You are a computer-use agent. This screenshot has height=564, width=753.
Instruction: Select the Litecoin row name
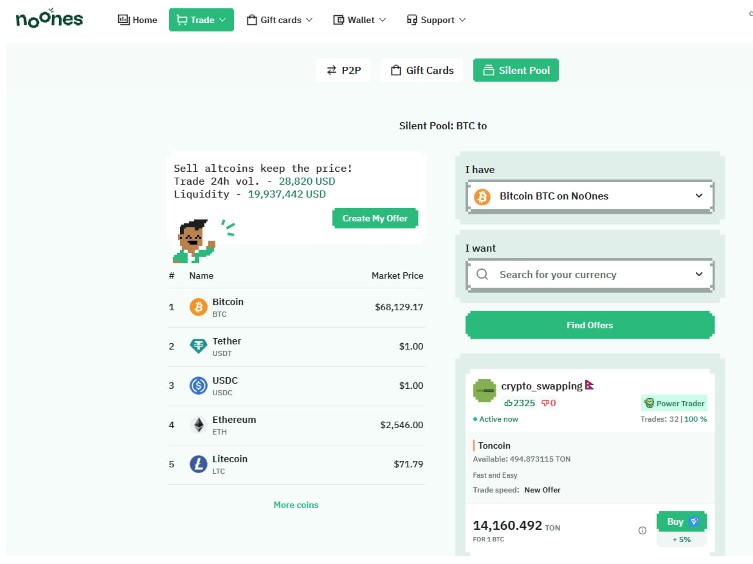[230, 459]
